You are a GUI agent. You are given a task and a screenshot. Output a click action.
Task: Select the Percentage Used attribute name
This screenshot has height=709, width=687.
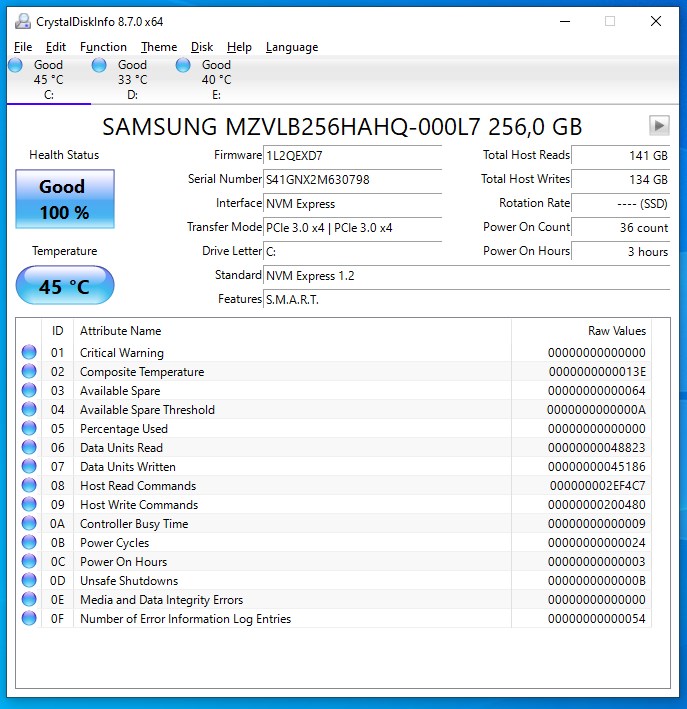(x=123, y=429)
